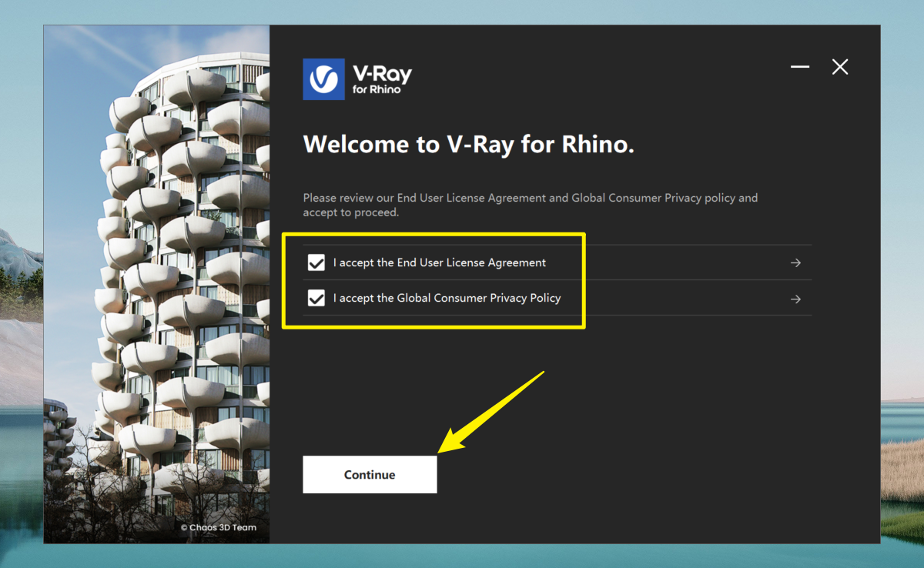Click the 'I accept the Global Consumer Privacy Policy' label
This screenshot has height=568, width=924.
click(x=447, y=299)
